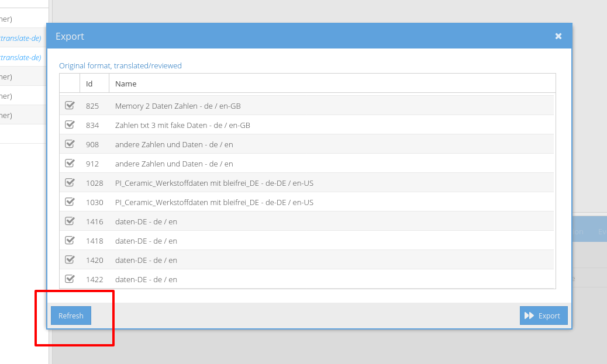Deselect the checkbox for task 1420
The image size is (607, 364).
pyautogui.click(x=70, y=260)
